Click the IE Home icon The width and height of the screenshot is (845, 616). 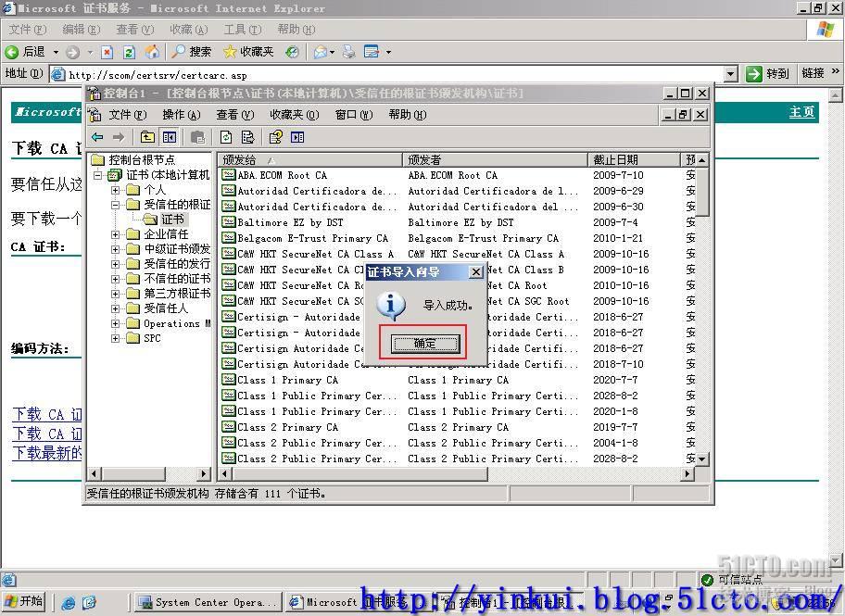[153, 52]
